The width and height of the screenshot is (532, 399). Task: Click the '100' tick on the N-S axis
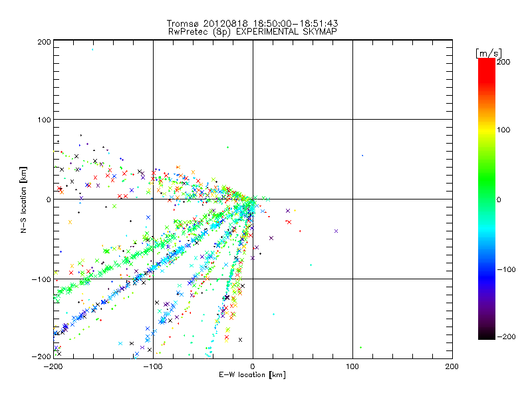(44, 120)
